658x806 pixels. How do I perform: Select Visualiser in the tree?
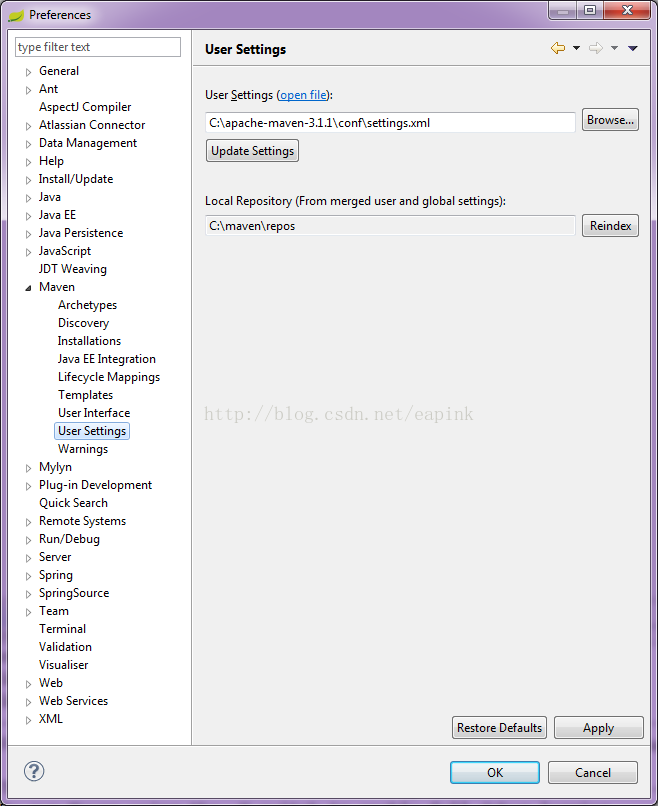pyautogui.click(x=64, y=665)
